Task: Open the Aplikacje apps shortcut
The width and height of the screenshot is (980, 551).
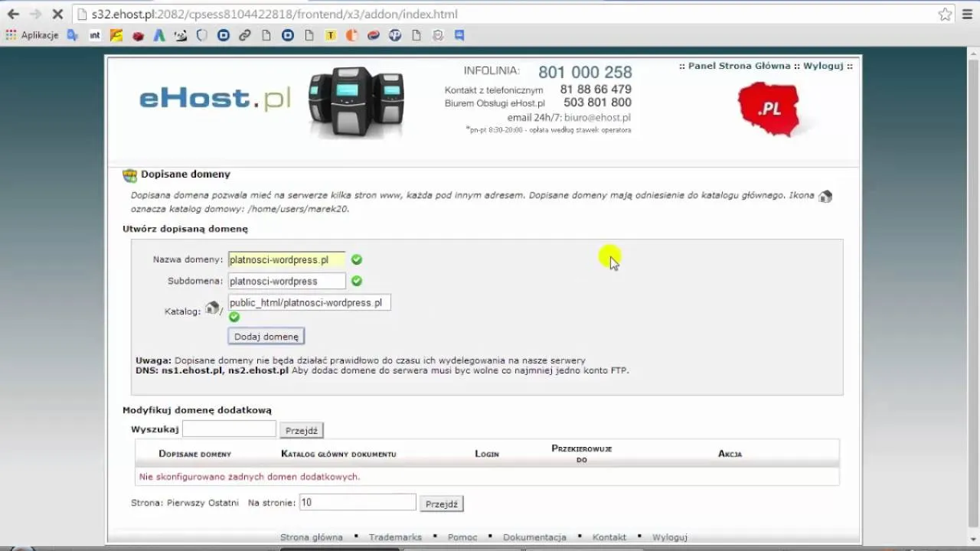Action: pos(32,35)
